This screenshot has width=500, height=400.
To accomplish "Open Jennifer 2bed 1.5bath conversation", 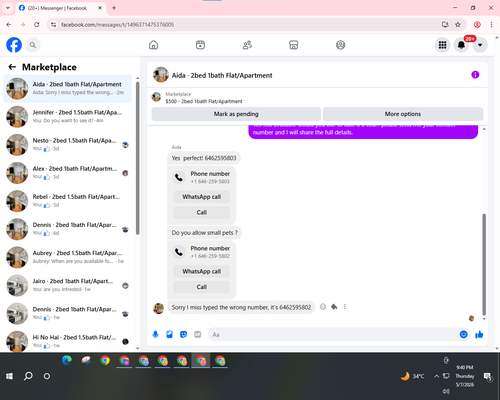I will (x=68, y=117).
